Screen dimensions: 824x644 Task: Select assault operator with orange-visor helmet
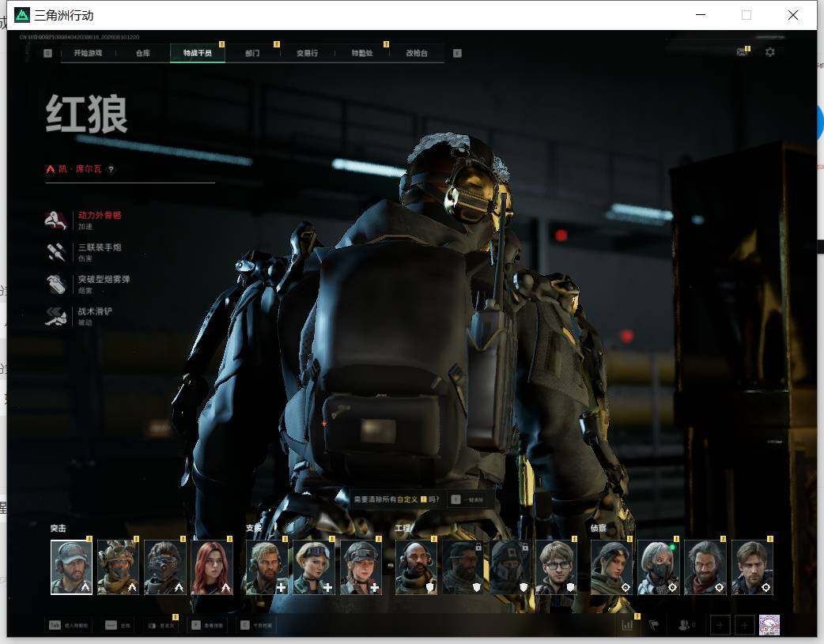(x=119, y=567)
